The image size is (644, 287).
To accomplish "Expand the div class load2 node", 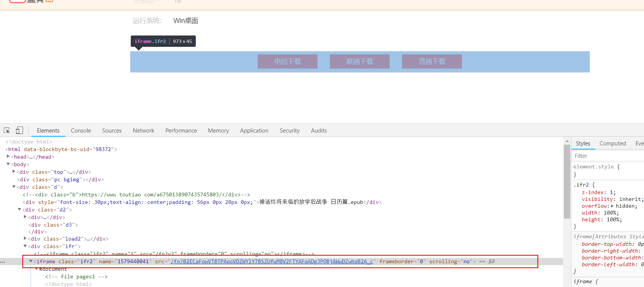I will (25, 238).
